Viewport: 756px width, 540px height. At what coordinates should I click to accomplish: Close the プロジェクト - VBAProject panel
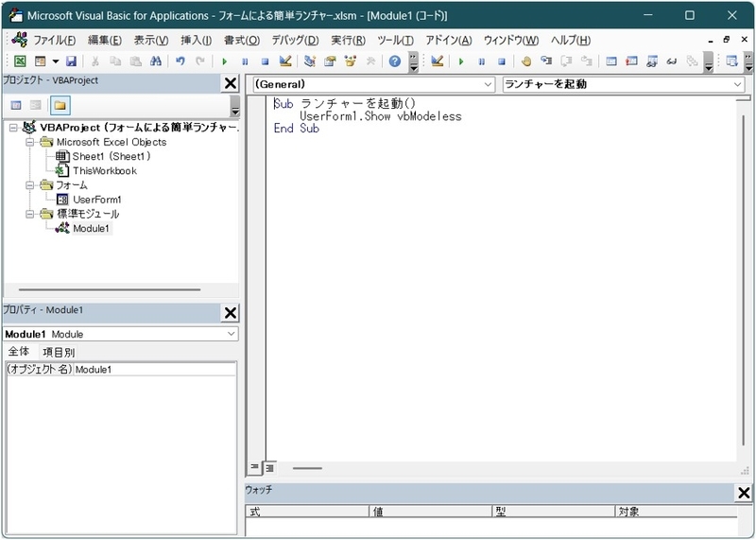[x=231, y=83]
